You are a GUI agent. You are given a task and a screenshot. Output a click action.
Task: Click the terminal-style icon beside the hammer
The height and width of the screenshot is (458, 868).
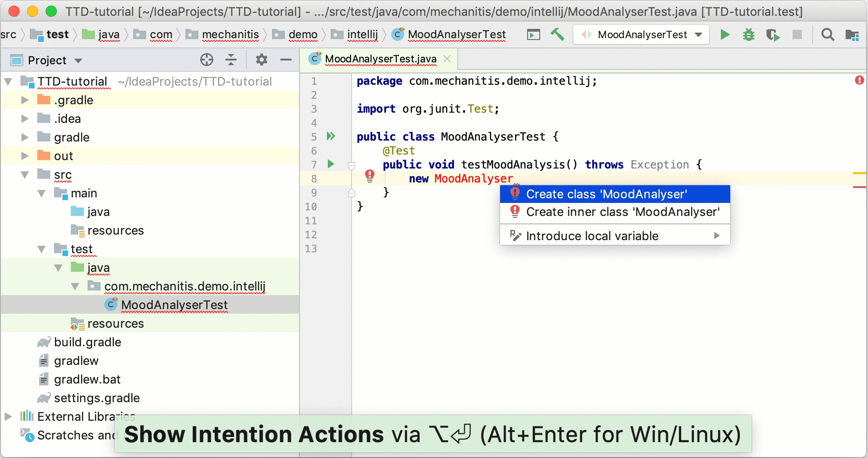(534, 34)
